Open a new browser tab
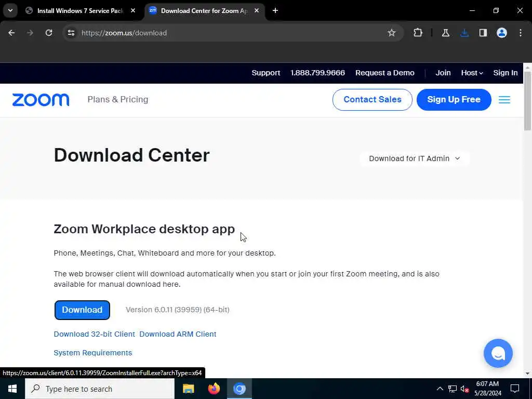This screenshot has width=532, height=399. click(275, 10)
